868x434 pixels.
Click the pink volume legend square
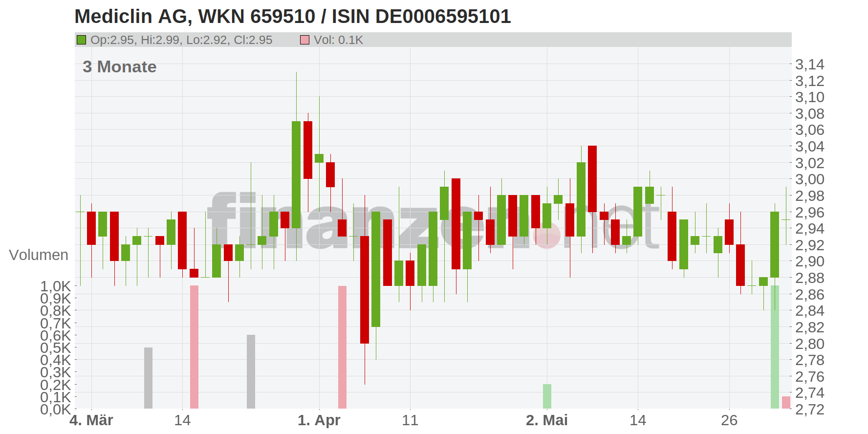(x=304, y=40)
